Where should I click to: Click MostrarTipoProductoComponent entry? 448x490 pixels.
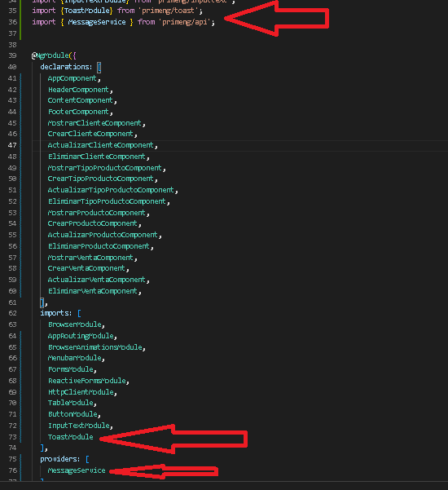click(x=105, y=168)
